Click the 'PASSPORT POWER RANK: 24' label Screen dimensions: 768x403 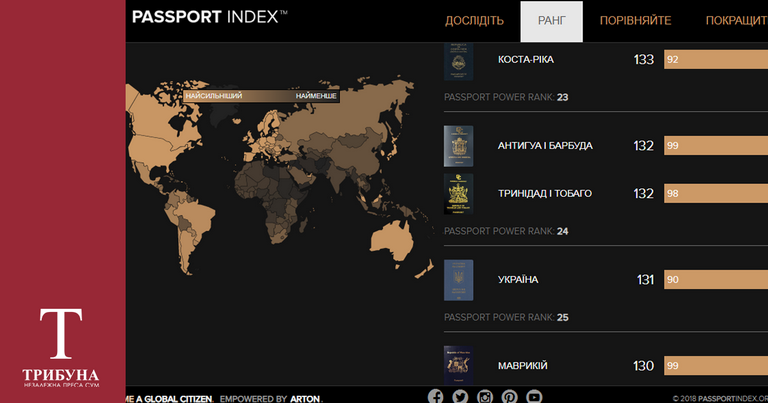point(506,231)
